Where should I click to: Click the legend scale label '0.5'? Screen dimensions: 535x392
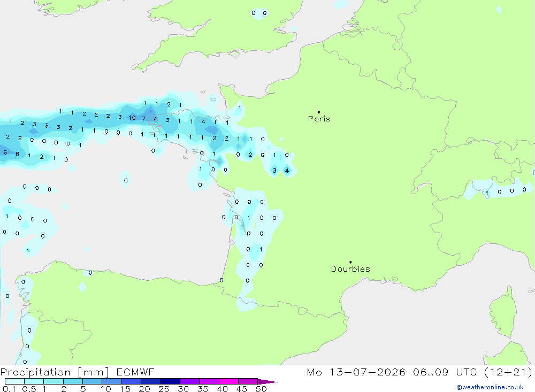(x=29, y=389)
